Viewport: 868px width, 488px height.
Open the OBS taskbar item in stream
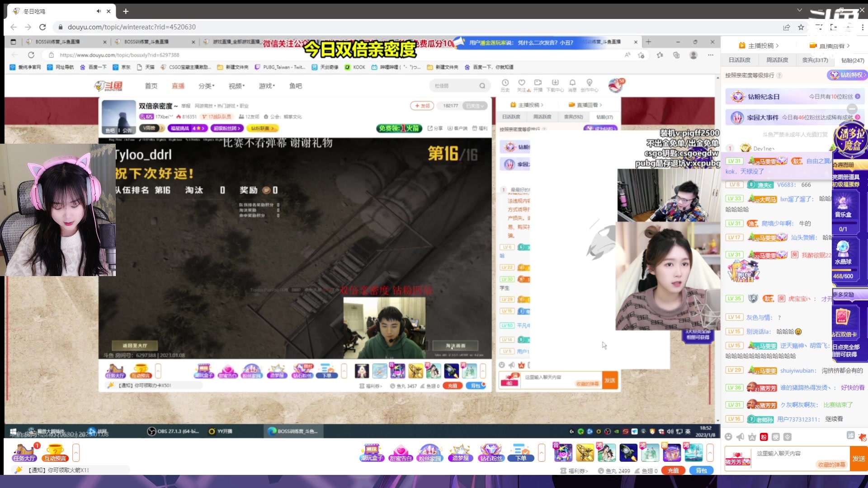pyautogui.click(x=173, y=431)
